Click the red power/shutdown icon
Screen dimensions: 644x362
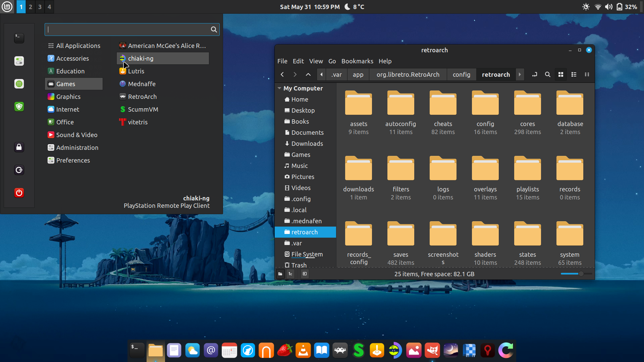(19, 193)
